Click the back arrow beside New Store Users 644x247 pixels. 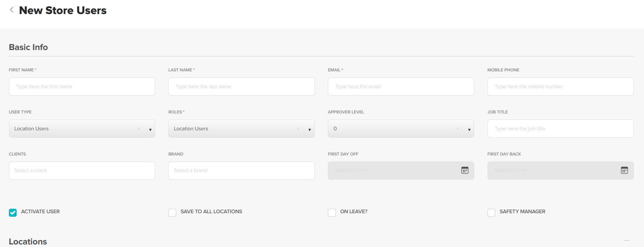(12, 10)
